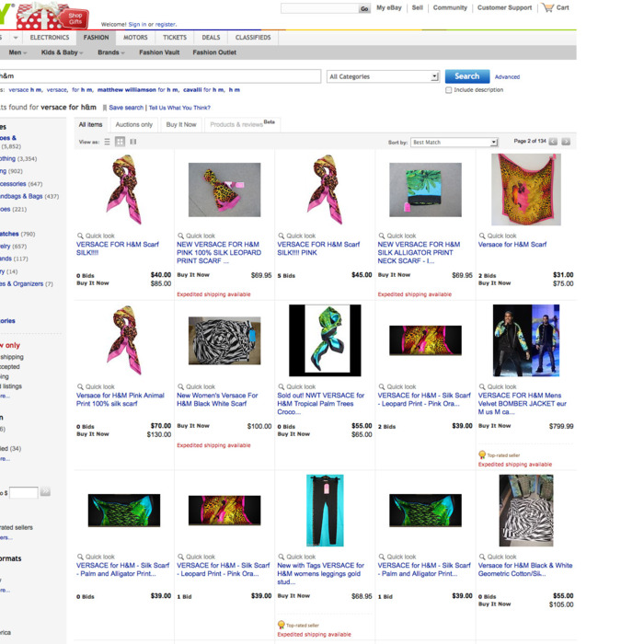Click the blue Search button
Screen dimensions: 644x644
[x=467, y=76]
